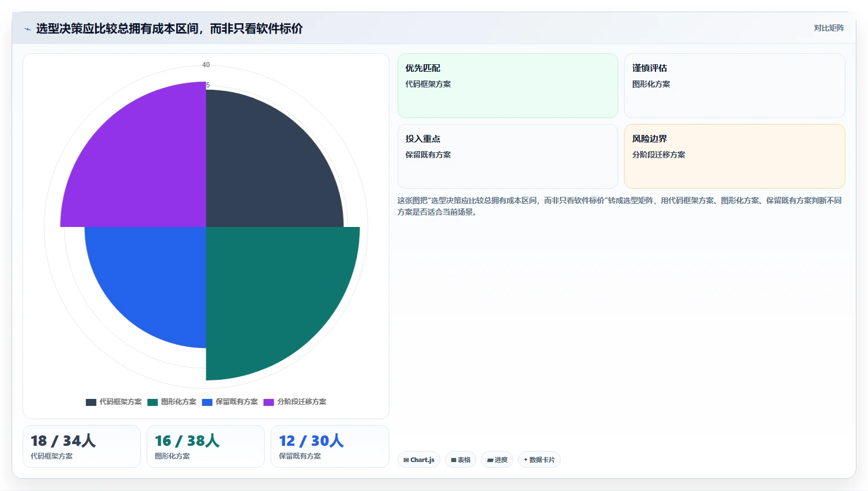Click the axis label 40 on chart
The width and height of the screenshot is (868, 491).
tap(206, 65)
